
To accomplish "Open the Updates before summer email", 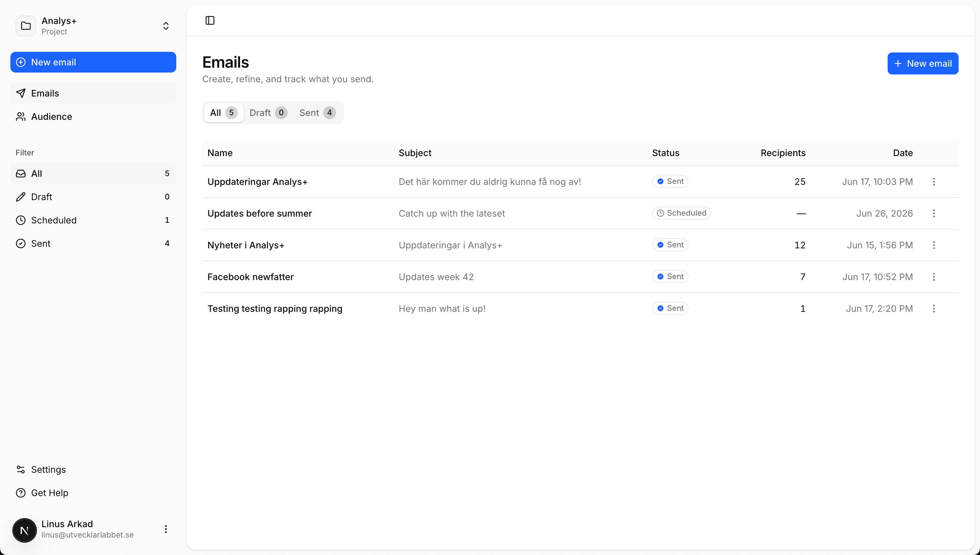I will point(260,213).
